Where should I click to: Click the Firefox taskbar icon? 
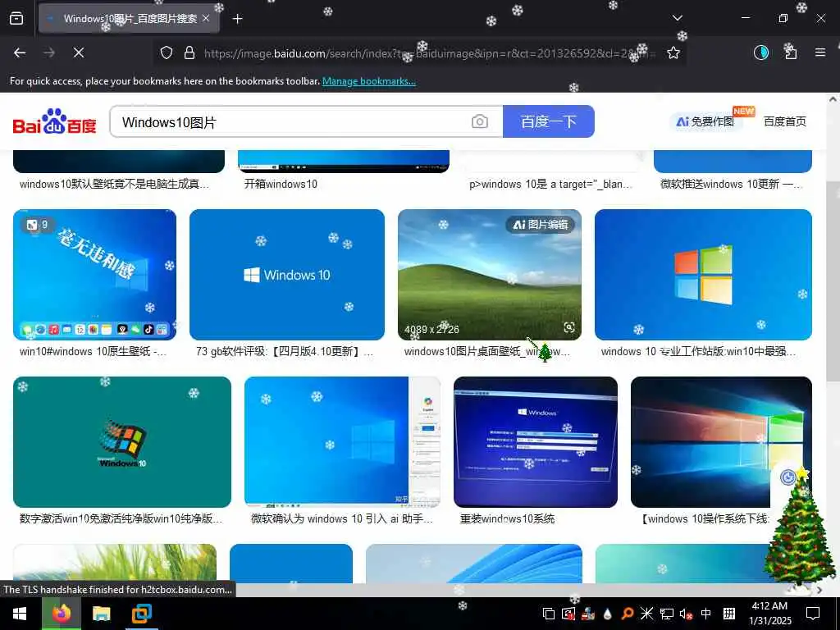pyautogui.click(x=61, y=614)
